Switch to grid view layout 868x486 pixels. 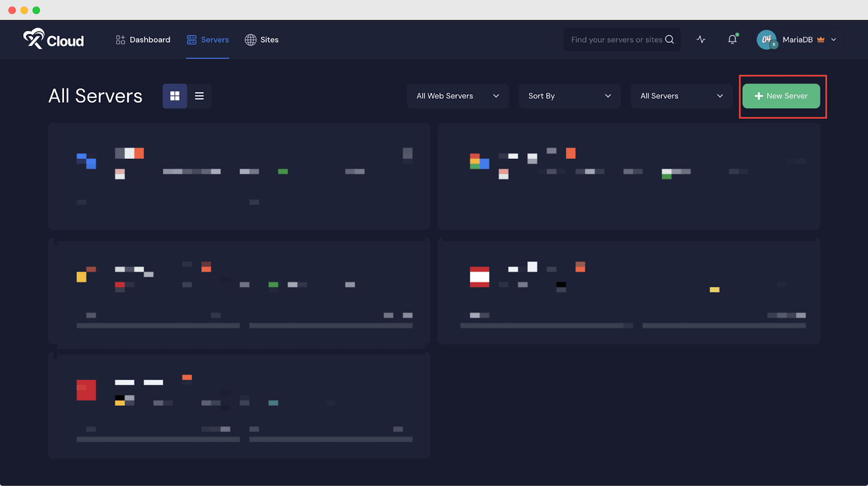coord(175,96)
